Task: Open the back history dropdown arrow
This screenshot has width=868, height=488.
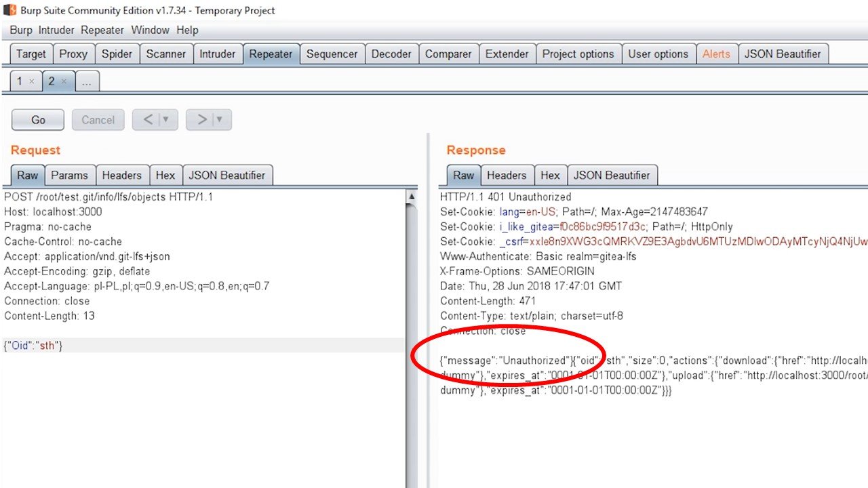Action: tap(166, 120)
